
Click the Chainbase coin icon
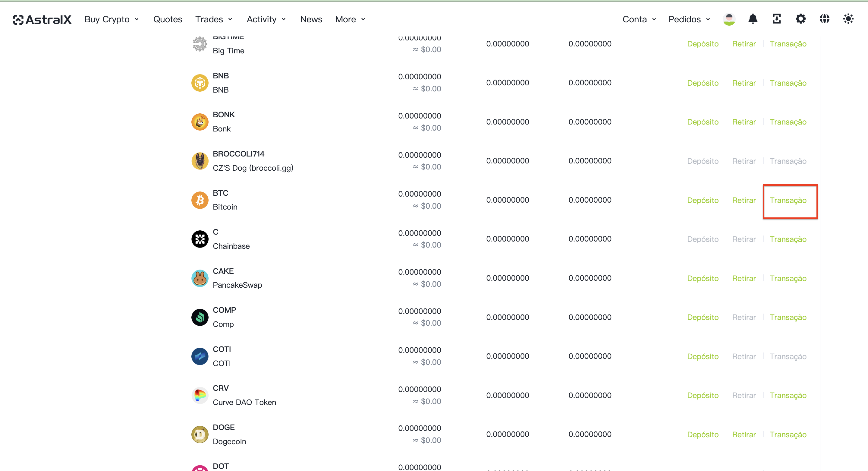[x=200, y=239]
